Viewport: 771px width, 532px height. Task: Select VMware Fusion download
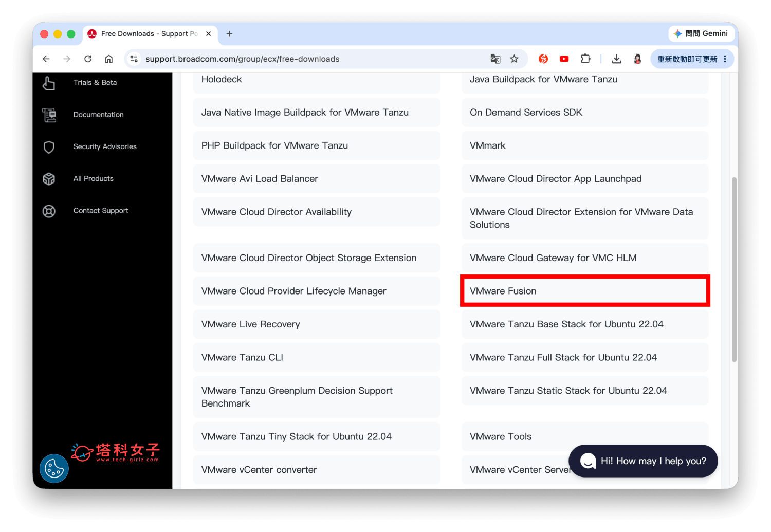point(585,291)
